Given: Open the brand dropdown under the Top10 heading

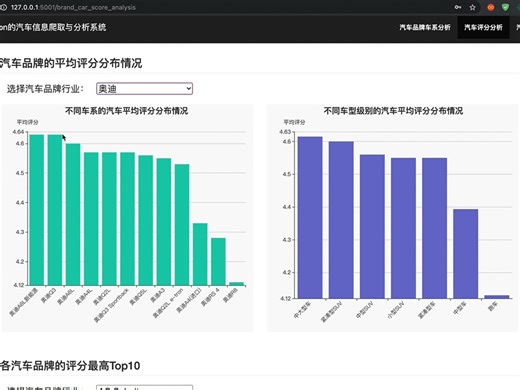Looking at the screenshot, I should point(144,388).
